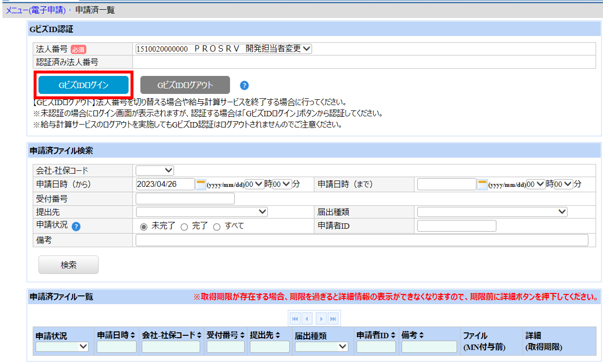The height and width of the screenshot is (364, 603).
Task: Click the GビズIDログアウト button
Action: point(185,85)
